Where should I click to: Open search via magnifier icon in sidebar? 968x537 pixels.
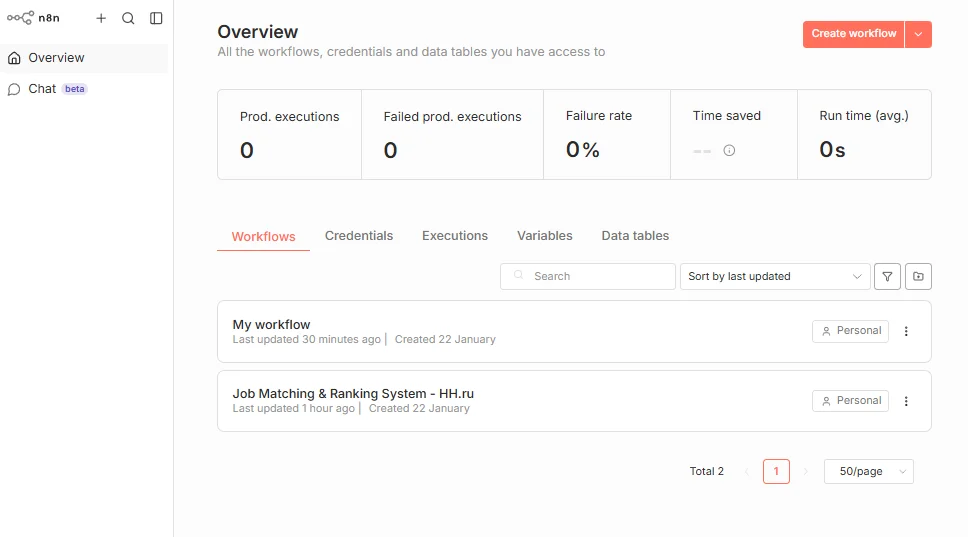[128, 18]
